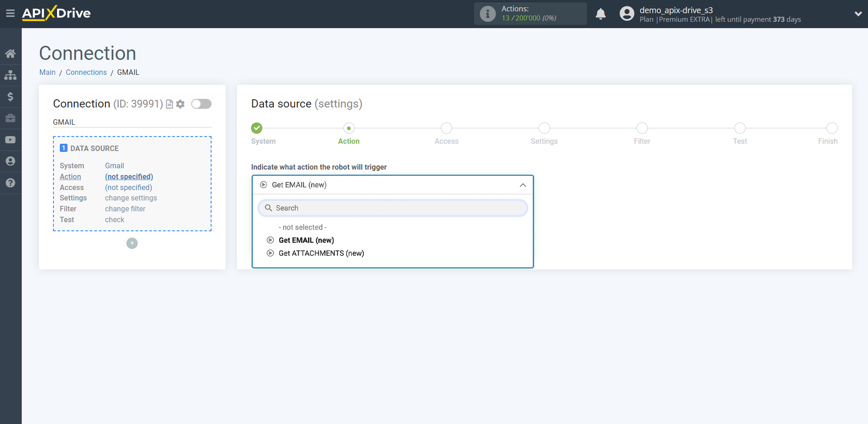This screenshot has height=424, width=868.
Task: Open the Home dashboard from sidebar
Action: point(10,53)
